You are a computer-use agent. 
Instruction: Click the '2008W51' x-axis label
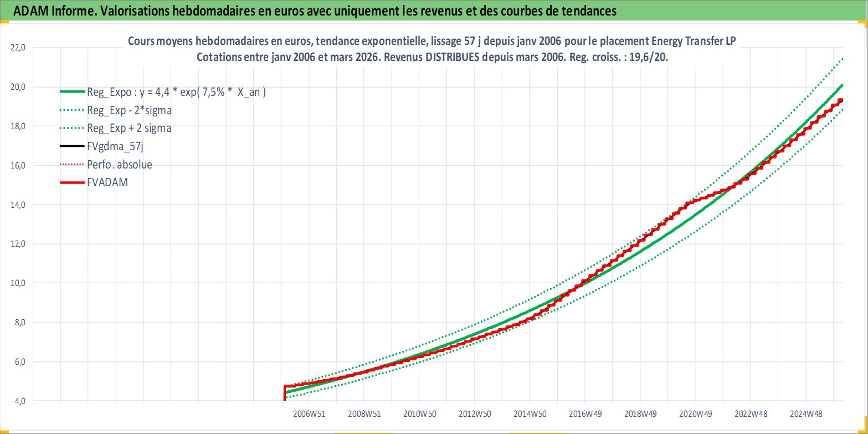pos(364,413)
